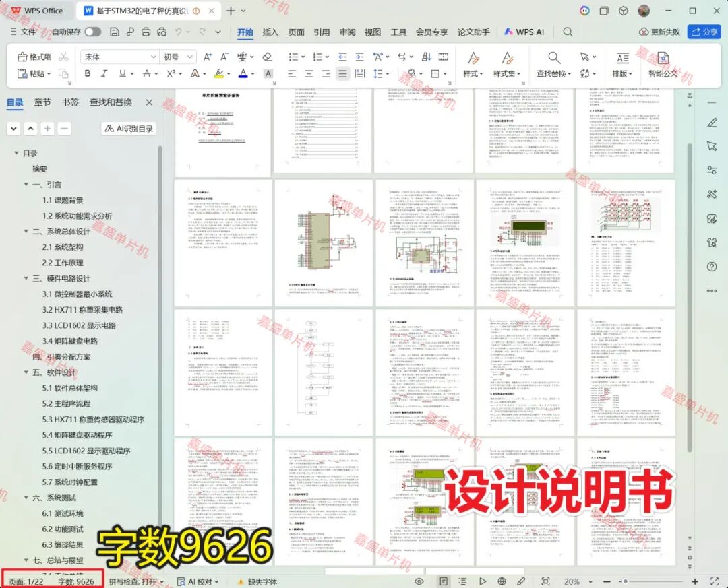Click the align left icon

pyautogui.click(x=292, y=73)
